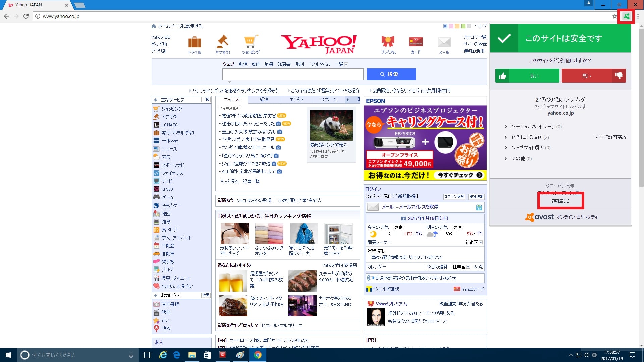Click the thumbs-up 良い rating button

pyautogui.click(x=527, y=76)
